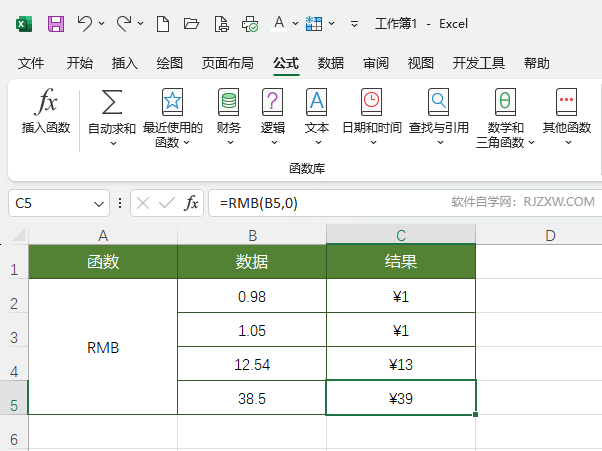Image resolution: width=602 pixels, height=451 pixels.
Task: Save the workbook with the Save icon
Action: (x=56, y=24)
